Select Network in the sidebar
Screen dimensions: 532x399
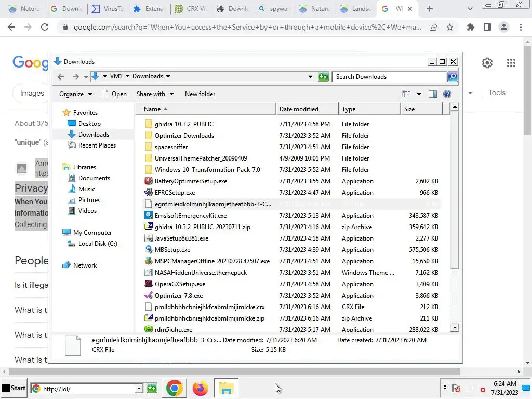click(x=79, y=265)
